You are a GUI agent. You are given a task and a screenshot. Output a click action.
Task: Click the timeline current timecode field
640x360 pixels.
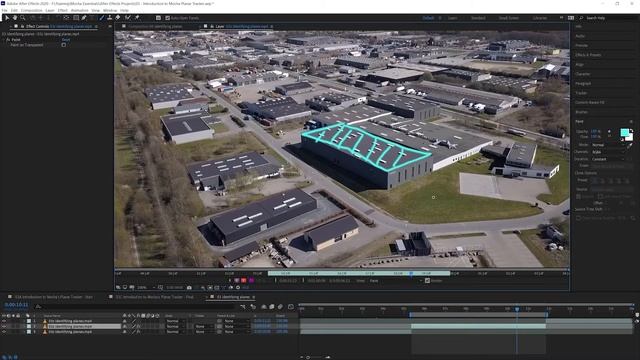tap(16, 305)
